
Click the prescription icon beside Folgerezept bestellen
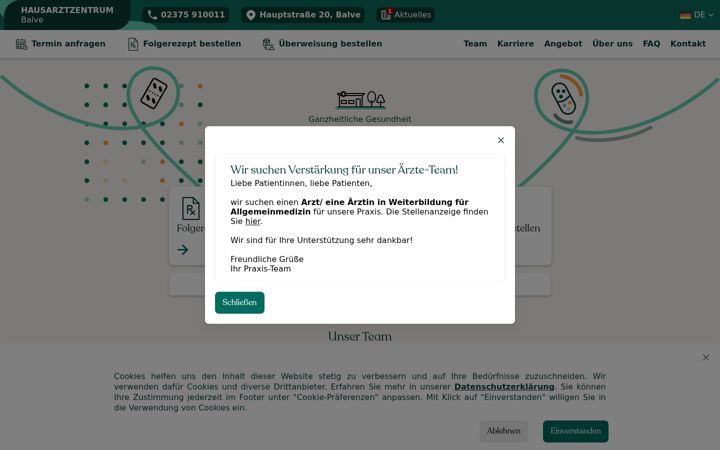click(x=133, y=44)
